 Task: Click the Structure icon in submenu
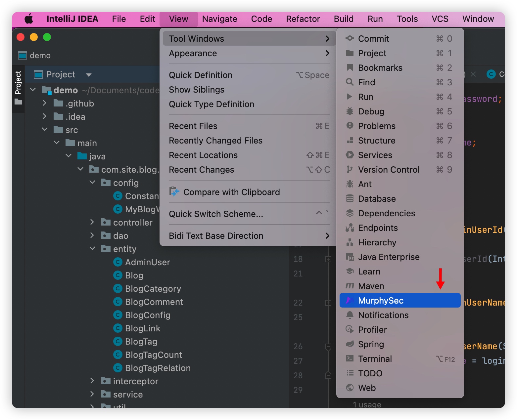pos(350,140)
